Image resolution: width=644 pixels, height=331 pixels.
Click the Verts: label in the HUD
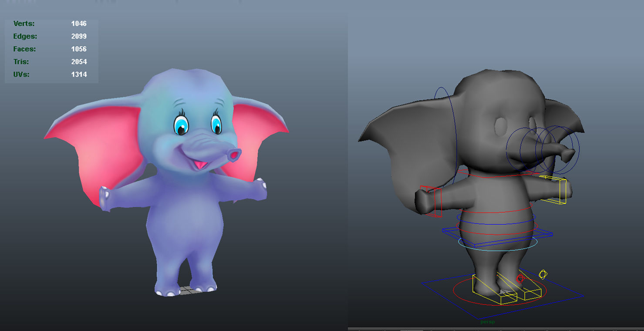[24, 24]
